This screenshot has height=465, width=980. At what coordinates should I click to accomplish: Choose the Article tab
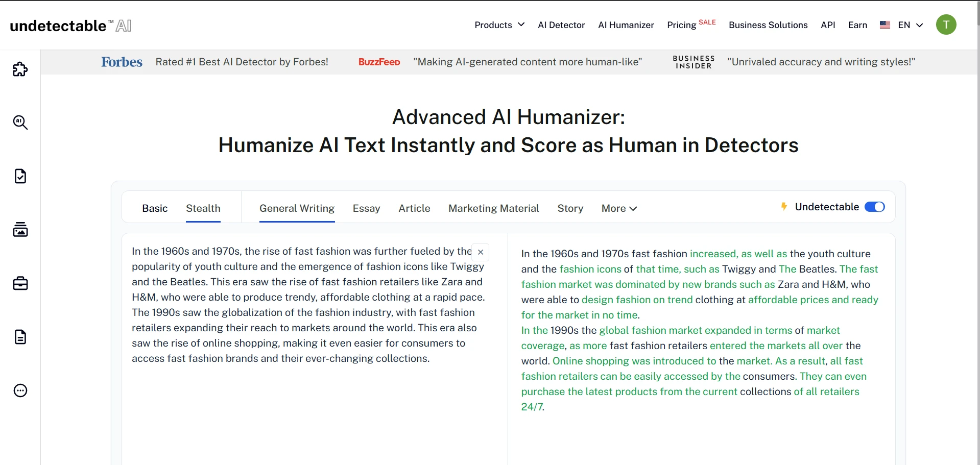(x=414, y=208)
